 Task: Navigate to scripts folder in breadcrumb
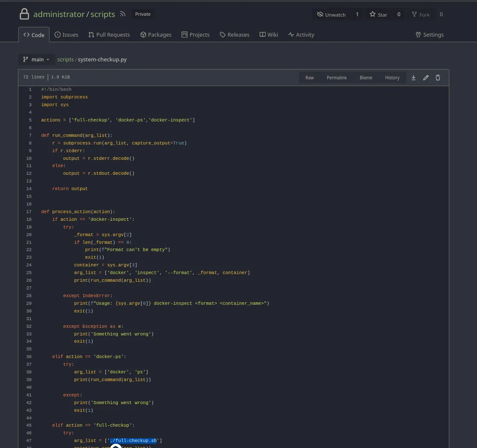point(65,59)
